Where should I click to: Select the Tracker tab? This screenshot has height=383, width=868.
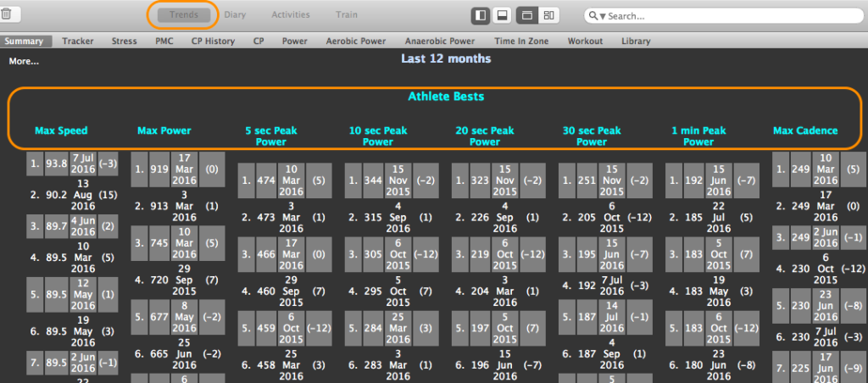tap(78, 41)
